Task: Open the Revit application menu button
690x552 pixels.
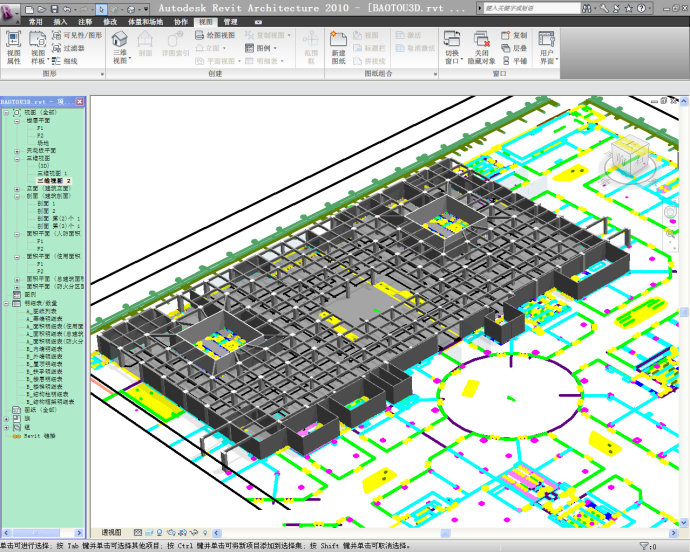Action: pos(10,12)
